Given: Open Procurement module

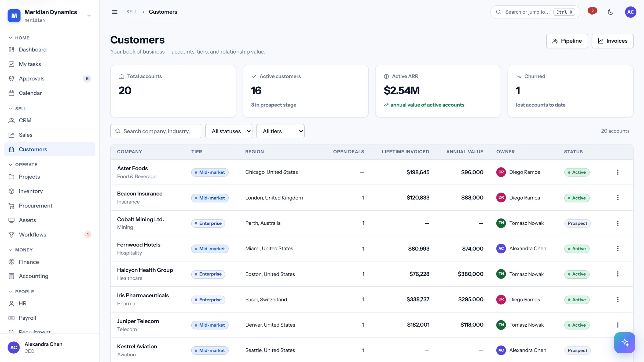Looking at the screenshot, I should [50, 206].
